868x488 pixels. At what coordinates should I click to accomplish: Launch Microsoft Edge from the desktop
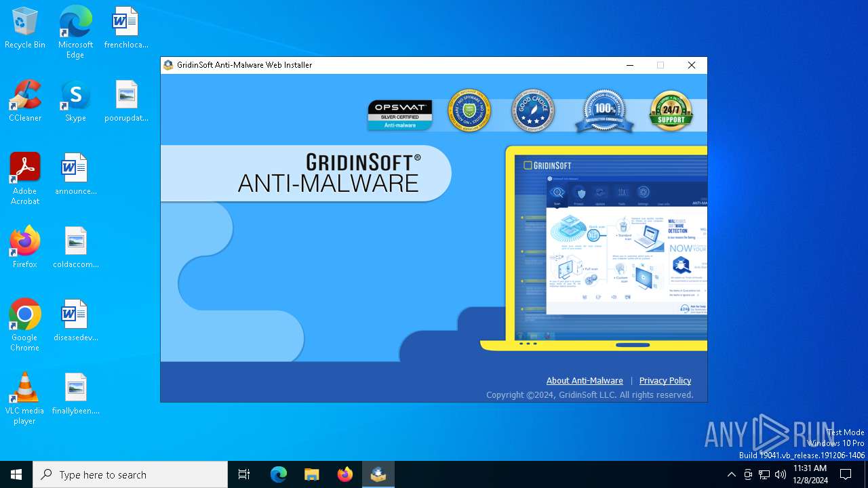point(75,33)
